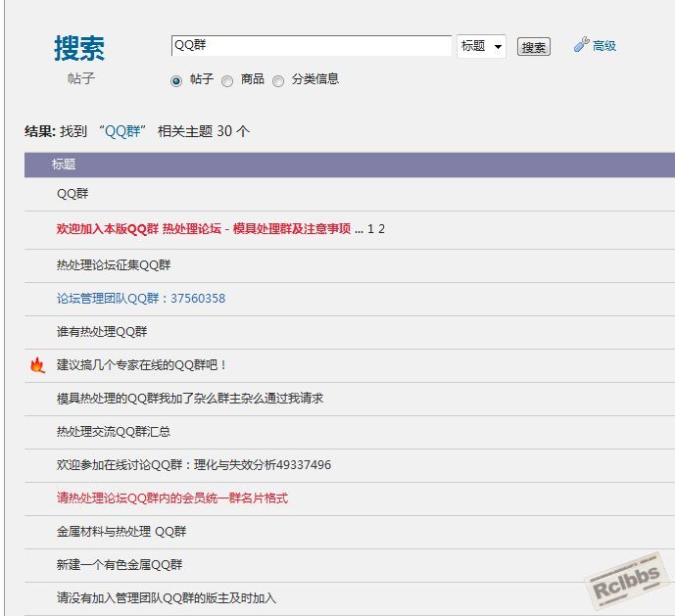
Task: Select the 商品 radio button
Action: coord(227,81)
